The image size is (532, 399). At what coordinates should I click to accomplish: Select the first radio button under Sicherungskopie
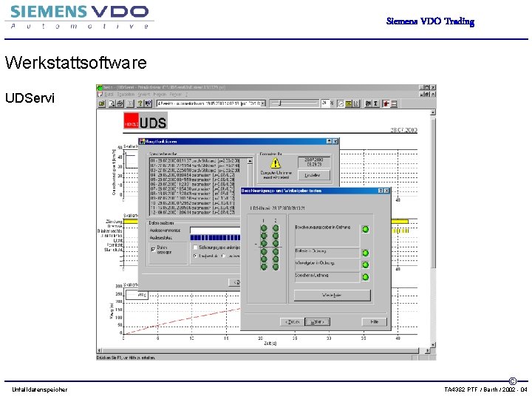[x=195, y=256]
